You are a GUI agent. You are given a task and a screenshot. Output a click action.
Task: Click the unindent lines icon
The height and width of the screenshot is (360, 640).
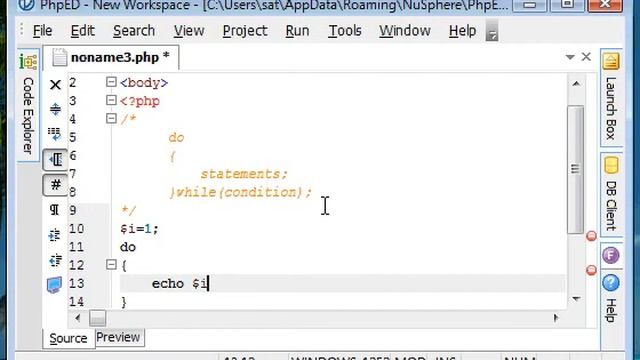click(54, 260)
